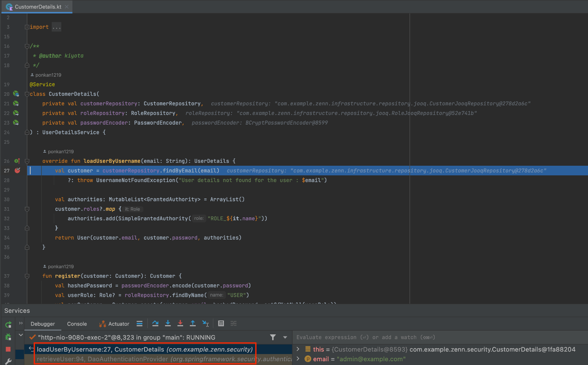The image size is (588, 365).
Task: Expand the 'this' variable node
Action: coord(298,349)
